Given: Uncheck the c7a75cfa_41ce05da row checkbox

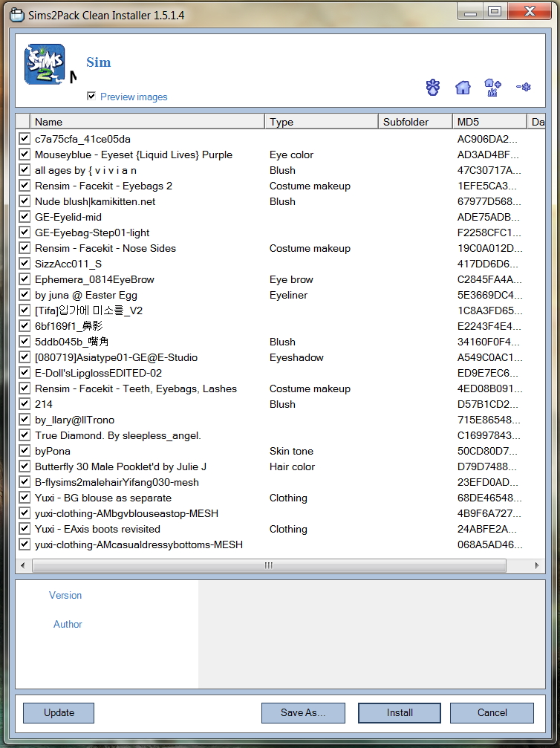Looking at the screenshot, I should click(x=25, y=139).
